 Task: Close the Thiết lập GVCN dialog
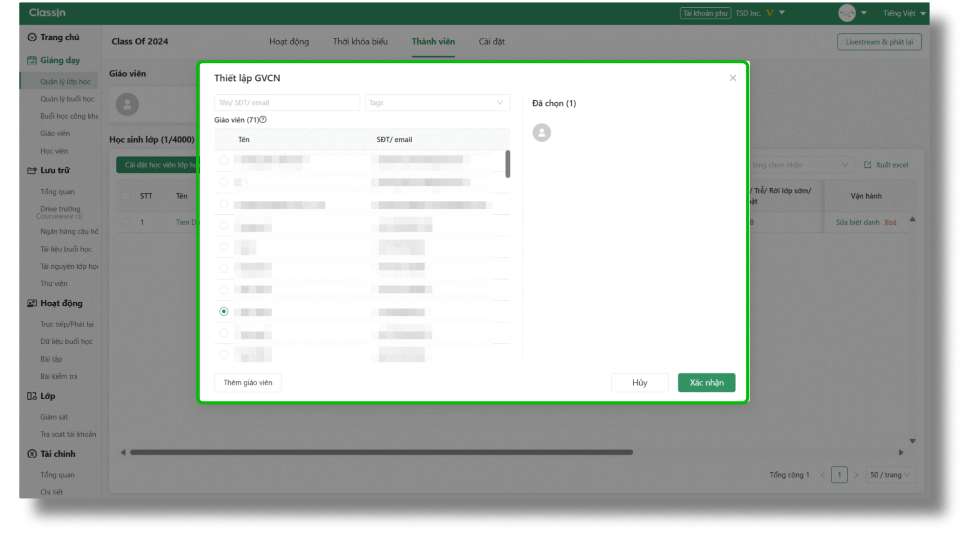[x=732, y=78]
